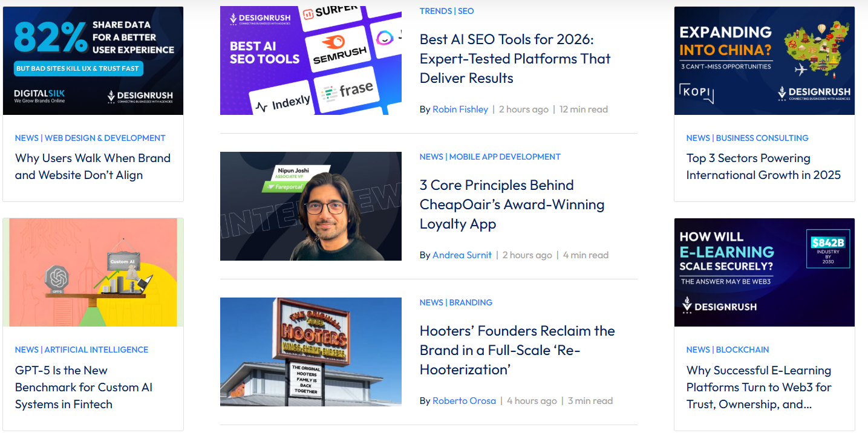This screenshot has height=433, width=868.
Task: Click the GPT-5 Custom AI illustration
Action: pyautogui.click(x=93, y=272)
